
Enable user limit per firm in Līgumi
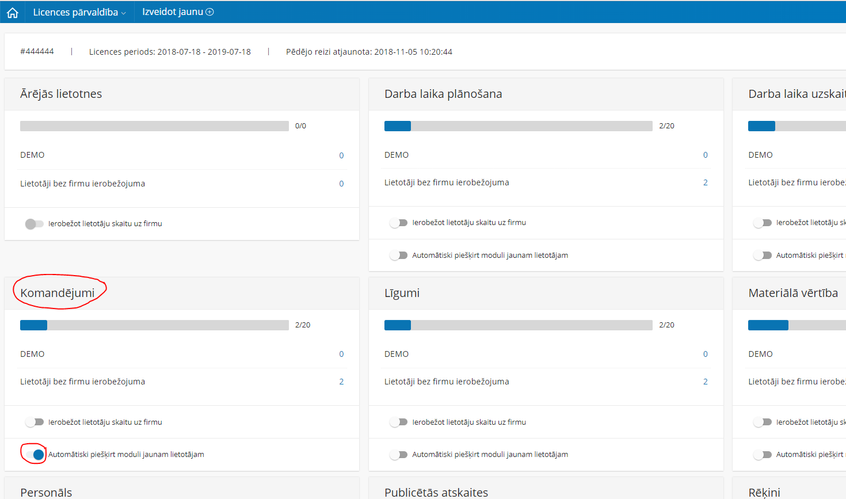[x=400, y=422]
